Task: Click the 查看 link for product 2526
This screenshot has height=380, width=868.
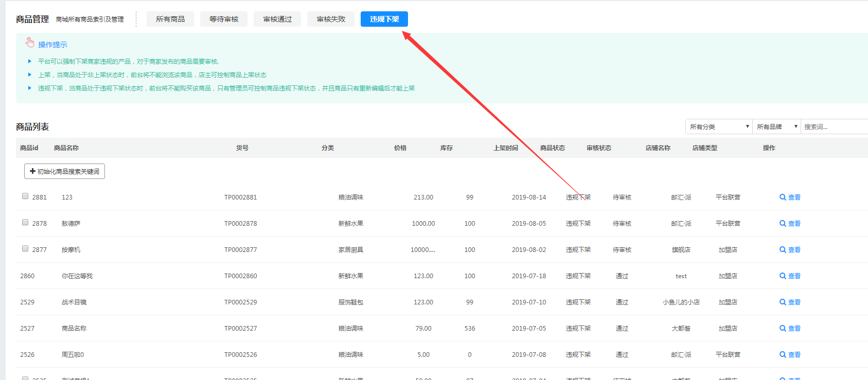Action: click(x=794, y=355)
